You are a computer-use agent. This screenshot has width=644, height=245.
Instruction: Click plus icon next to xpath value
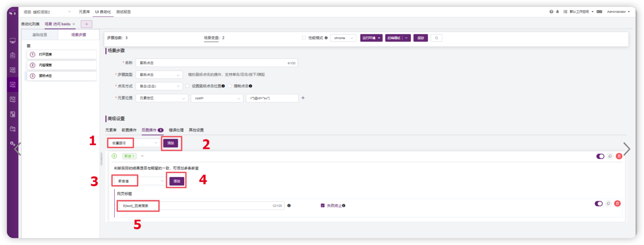[x=303, y=98]
